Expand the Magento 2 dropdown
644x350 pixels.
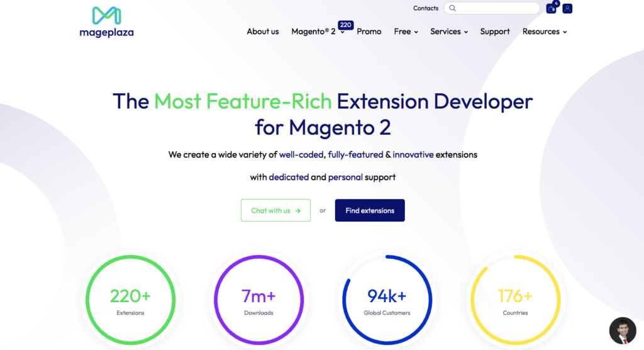[x=318, y=31]
